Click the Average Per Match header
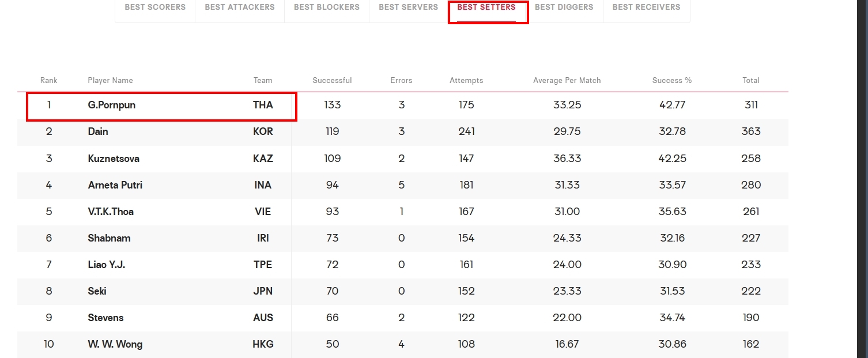Screen dimensions: 868x358 pos(567,81)
